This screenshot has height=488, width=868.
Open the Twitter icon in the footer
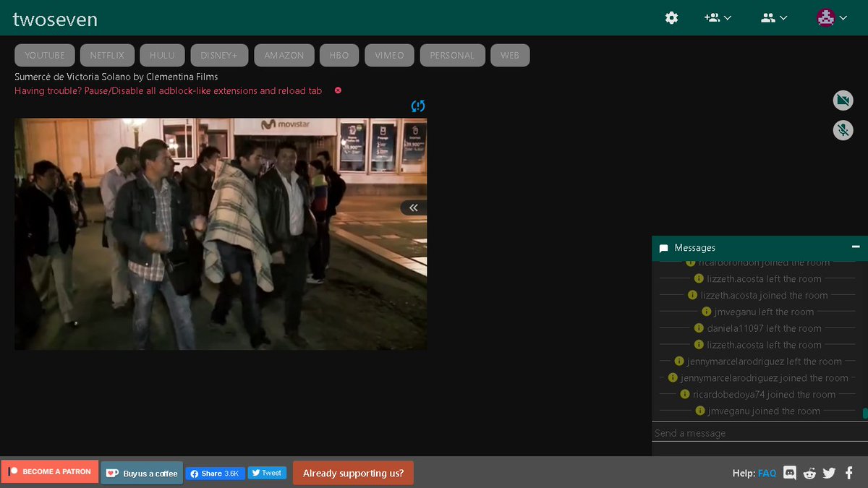click(x=829, y=473)
